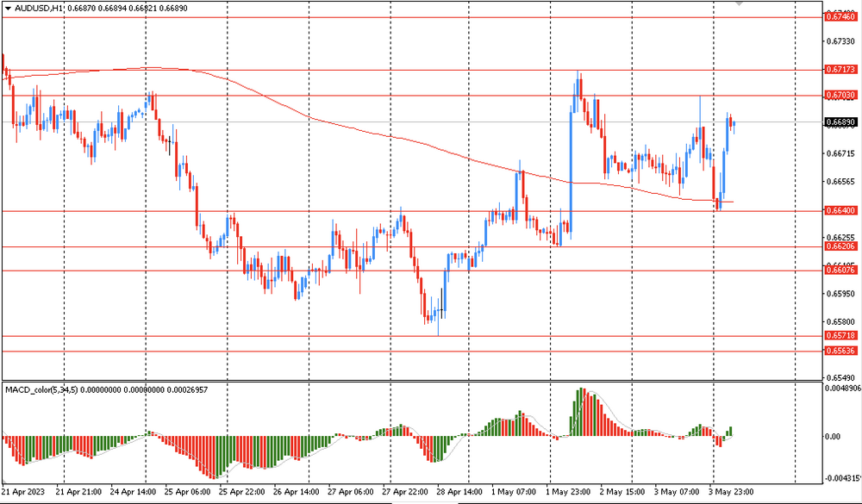Screen dimensions: 862x504
Task: Click the 0.65718 price level tag
Action: (x=840, y=335)
